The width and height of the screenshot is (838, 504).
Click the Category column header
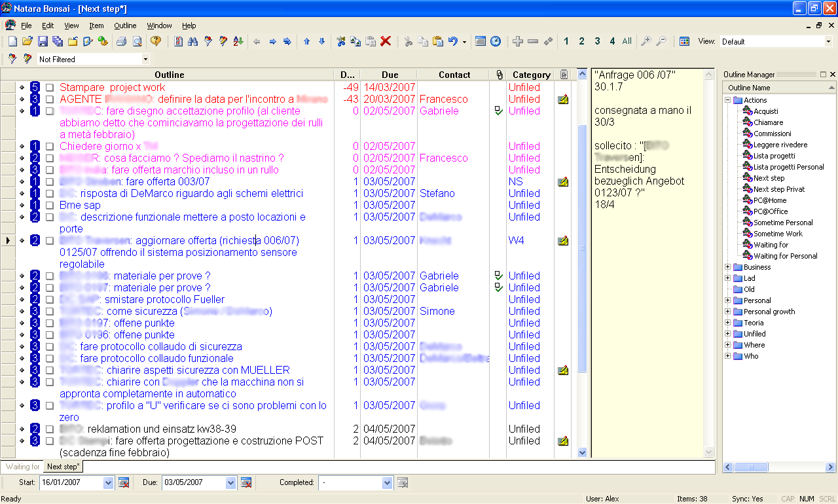click(x=531, y=75)
